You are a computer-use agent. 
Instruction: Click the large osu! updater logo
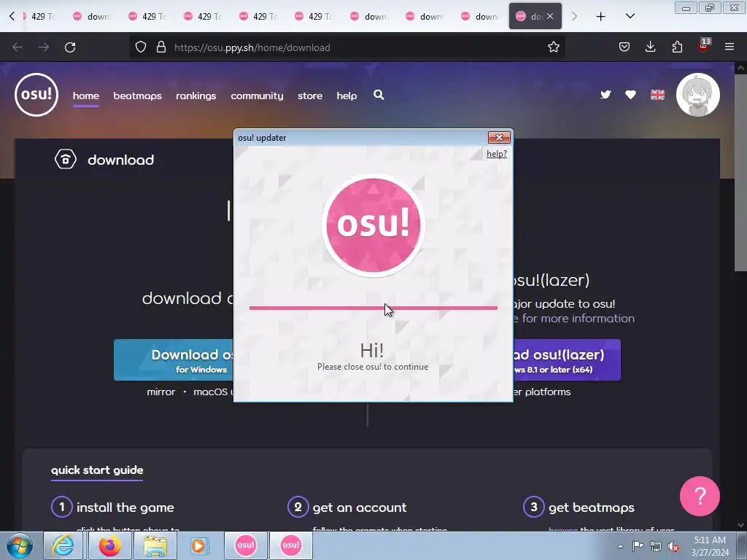click(x=373, y=225)
